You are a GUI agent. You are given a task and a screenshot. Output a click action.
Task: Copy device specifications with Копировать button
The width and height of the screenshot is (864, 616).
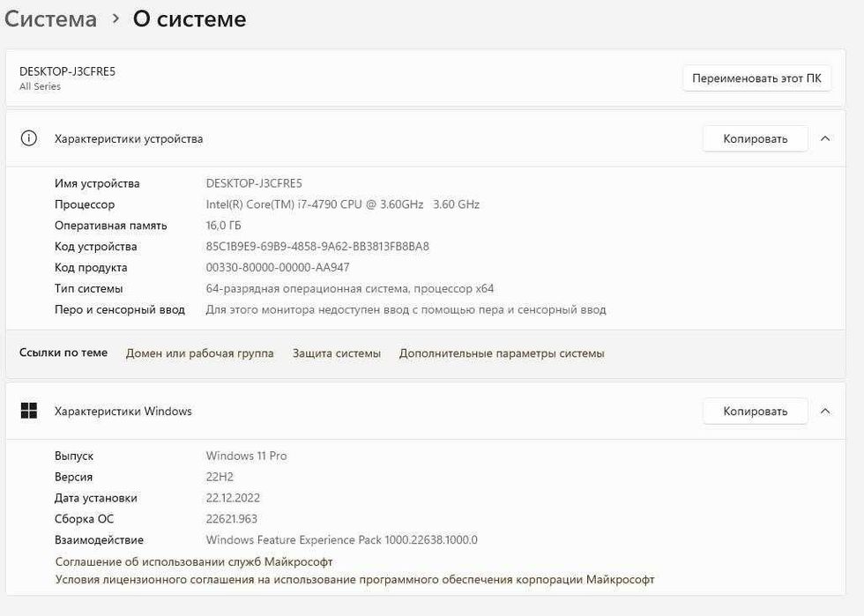755,138
